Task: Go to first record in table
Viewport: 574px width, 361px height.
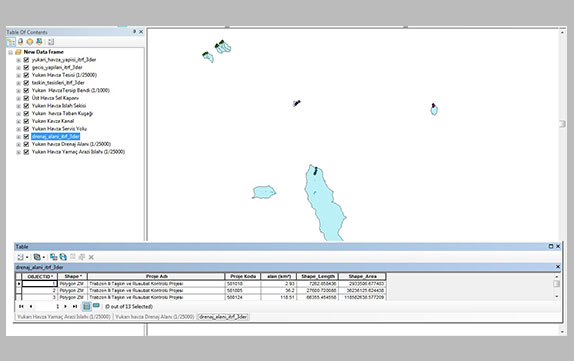Action: click(21, 306)
